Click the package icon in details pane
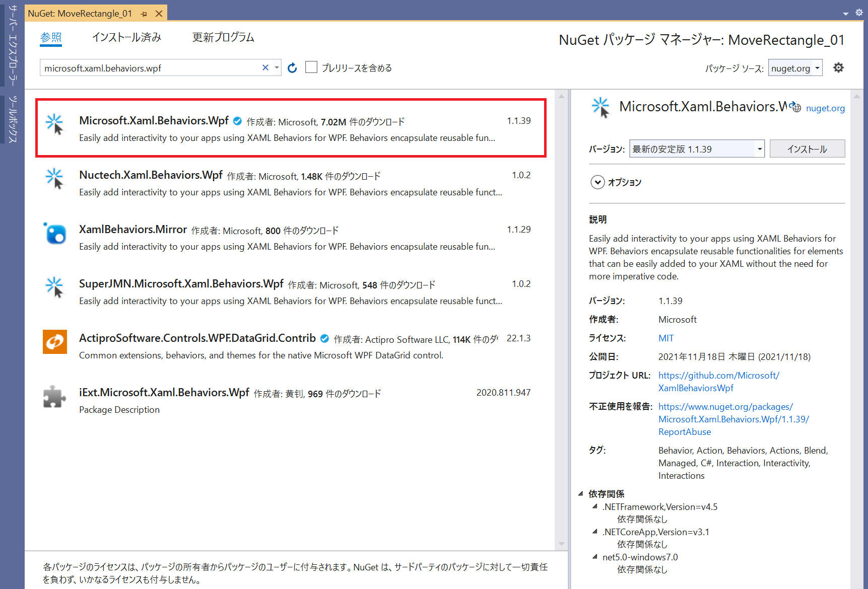This screenshot has width=868, height=589. (601, 108)
